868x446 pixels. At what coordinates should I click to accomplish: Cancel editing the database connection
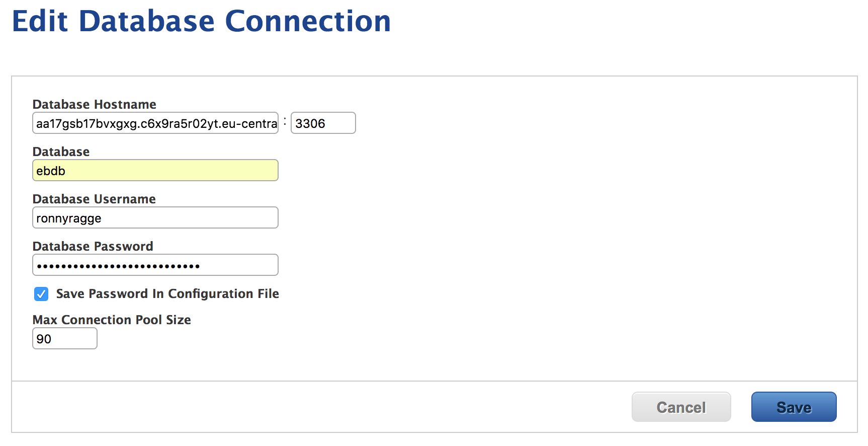pos(681,407)
